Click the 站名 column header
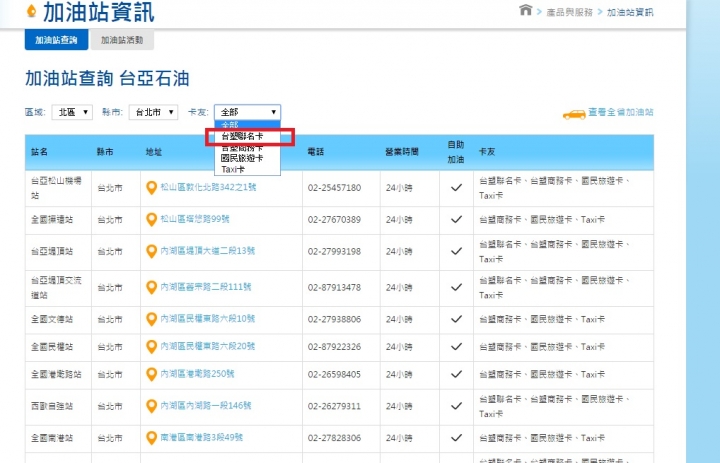Image resolution: width=720 pixels, height=463 pixels. point(39,152)
